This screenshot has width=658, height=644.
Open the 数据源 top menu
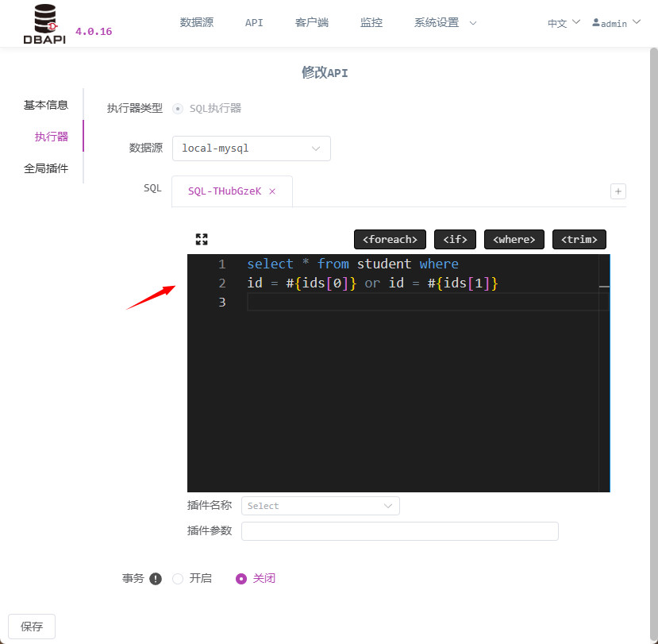coord(197,22)
